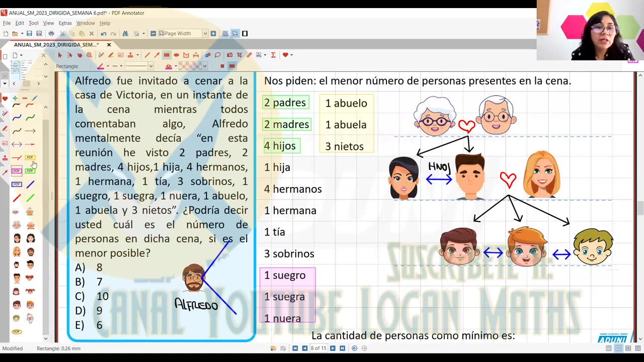The width and height of the screenshot is (644, 362).
Task: Select the Polygon shape tool
Action: pos(186,55)
